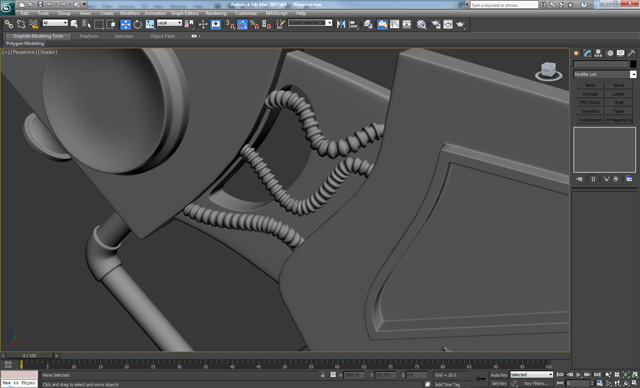
Task: Click the Use Pivot Point Center icon
Action: pyautogui.click(x=189, y=24)
